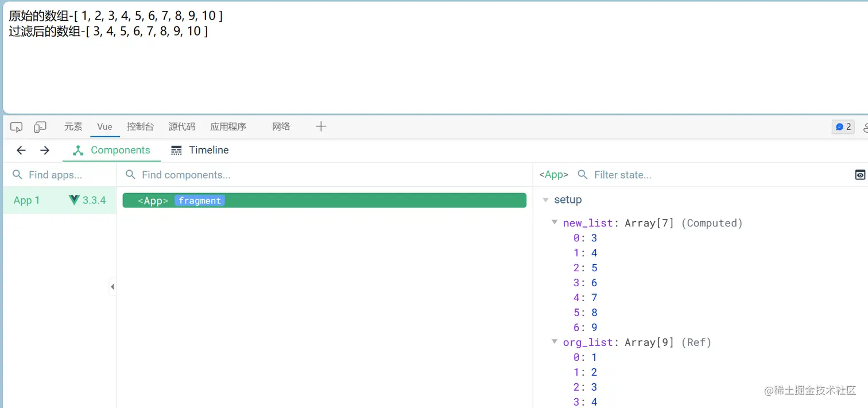
Task: Click the Find components search icon
Action: click(130, 175)
